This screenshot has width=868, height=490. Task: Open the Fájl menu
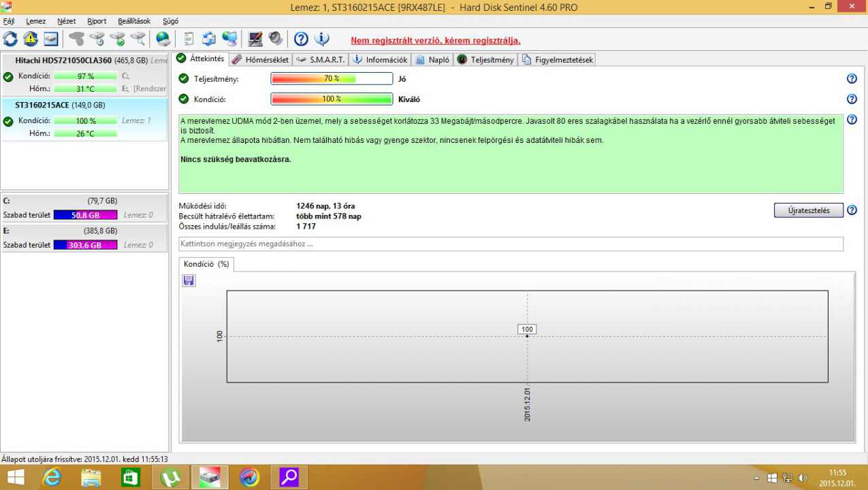(x=9, y=21)
